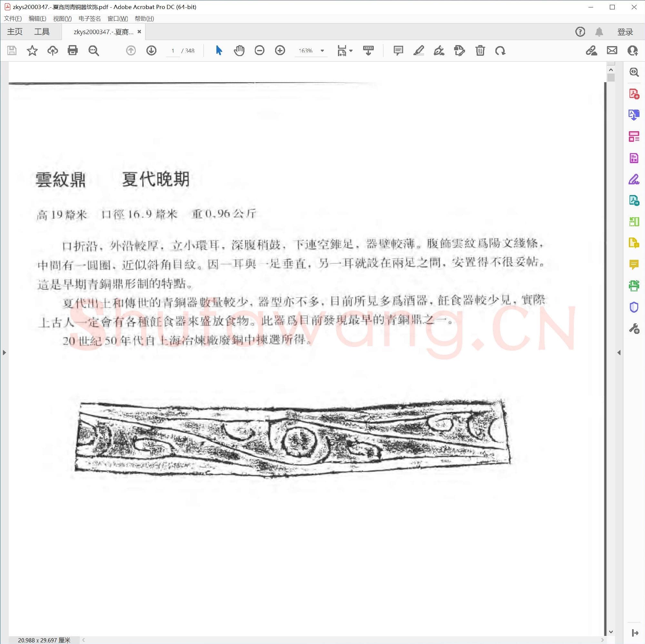Select the Highlight text tool
This screenshot has height=644, width=645.
[418, 51]
